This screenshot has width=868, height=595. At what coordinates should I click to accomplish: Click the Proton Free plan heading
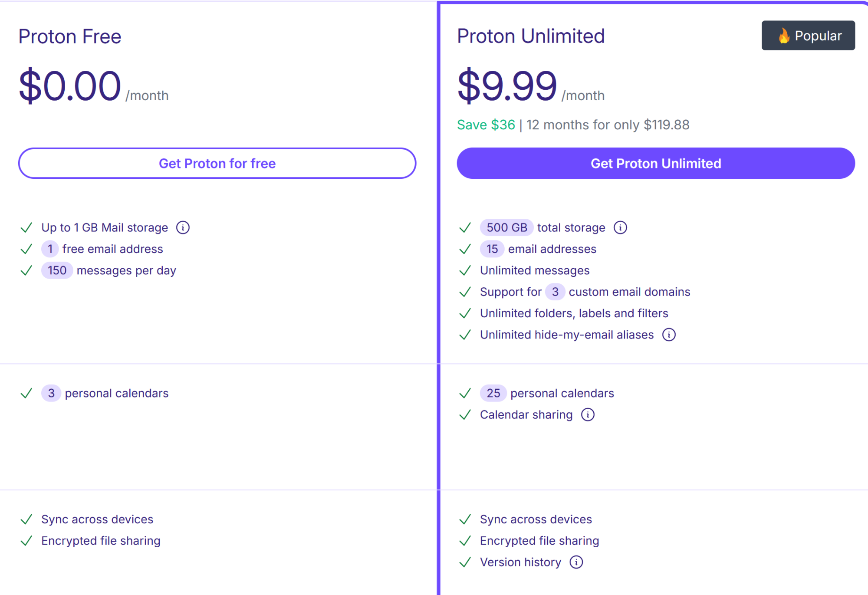coord(70,36)
